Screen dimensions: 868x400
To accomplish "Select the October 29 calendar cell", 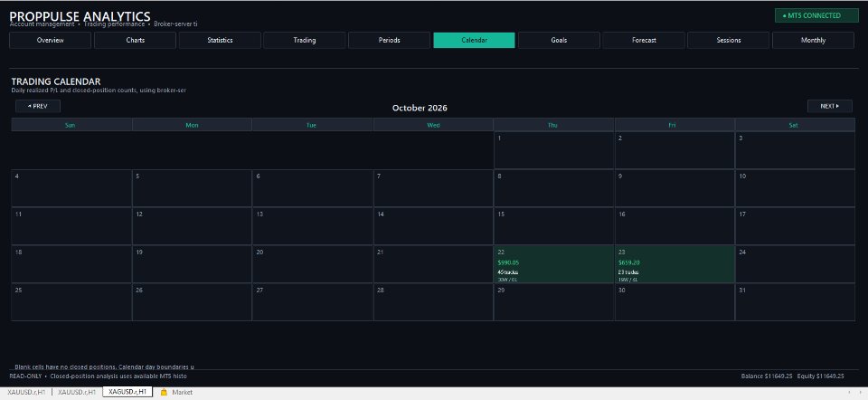I will click(x=554, y=302).
